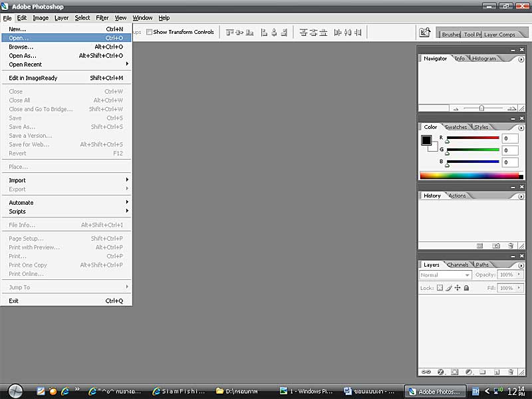Open the Layer Comps tab
The width and height of the screenshot is (532, 399).
[499, 35]
